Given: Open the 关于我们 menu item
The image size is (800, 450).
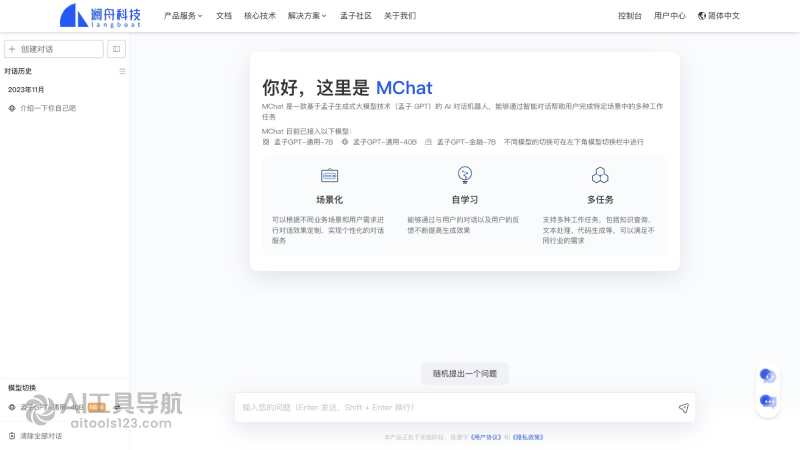Looking at the screenshot, I should [400, 16].
